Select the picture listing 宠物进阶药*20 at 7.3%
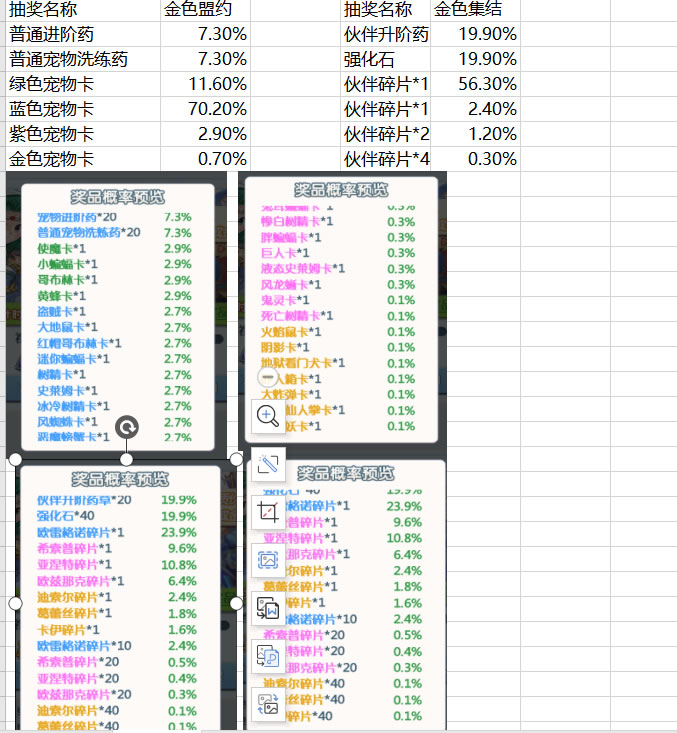This screenshot has height=733, width=677. pos(116,315)
